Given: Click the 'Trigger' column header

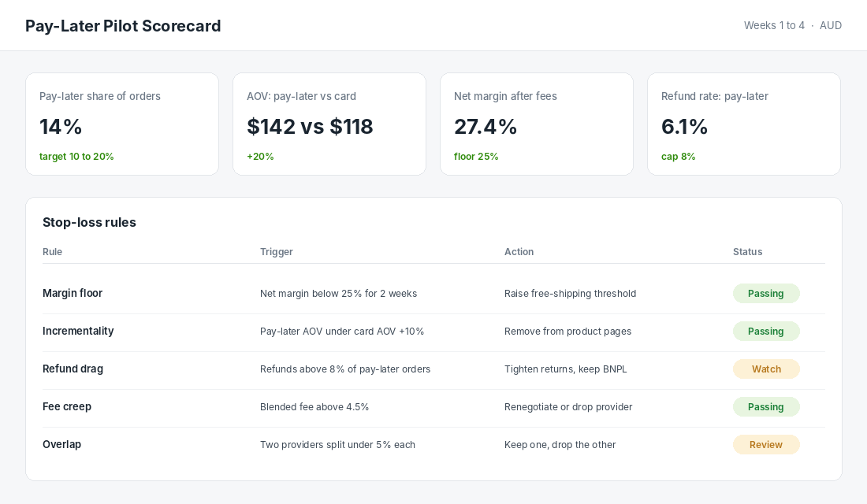Looking at the screenshot, I should click(x=277, y=251).
